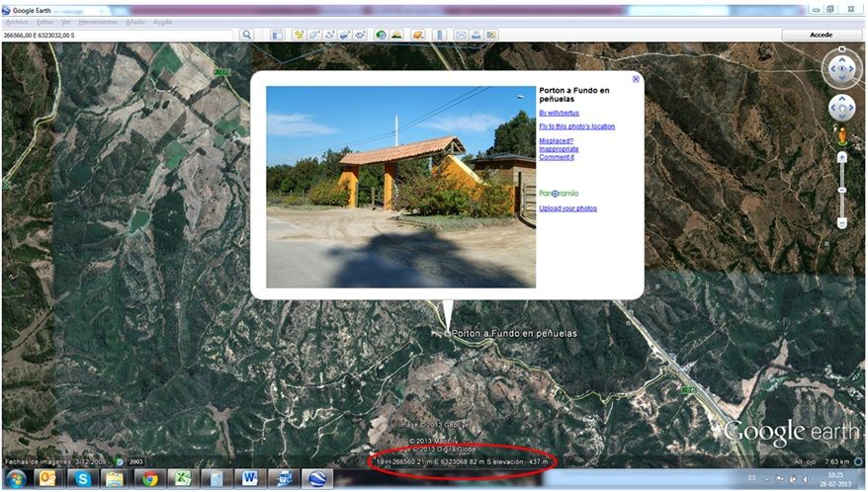Look left with the look joystick arrow
Viewport: 868px width, 492px height.
[x=831, y=69]
